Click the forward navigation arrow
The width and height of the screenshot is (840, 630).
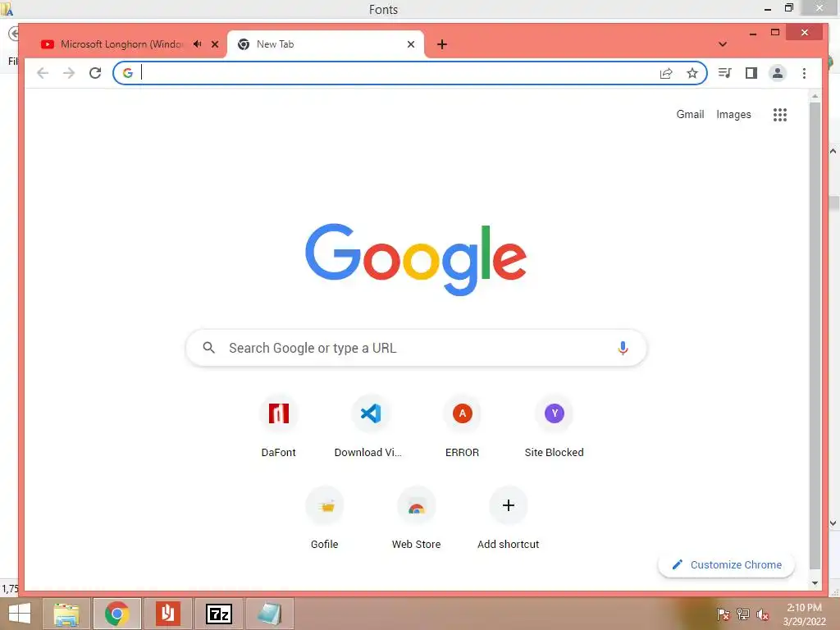[69, 73]
